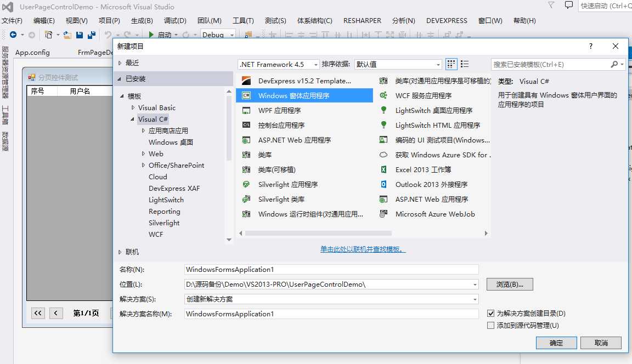Image resolution: width=632 pixels, height=364 pixels.
Task: Open the RESHARPER menu
Action: (362, 20)
